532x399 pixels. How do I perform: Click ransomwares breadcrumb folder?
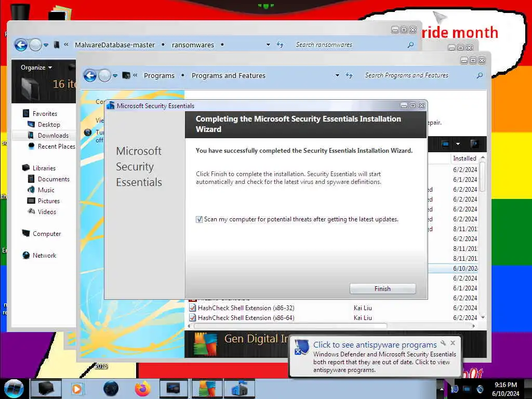[x=193, y=45]
